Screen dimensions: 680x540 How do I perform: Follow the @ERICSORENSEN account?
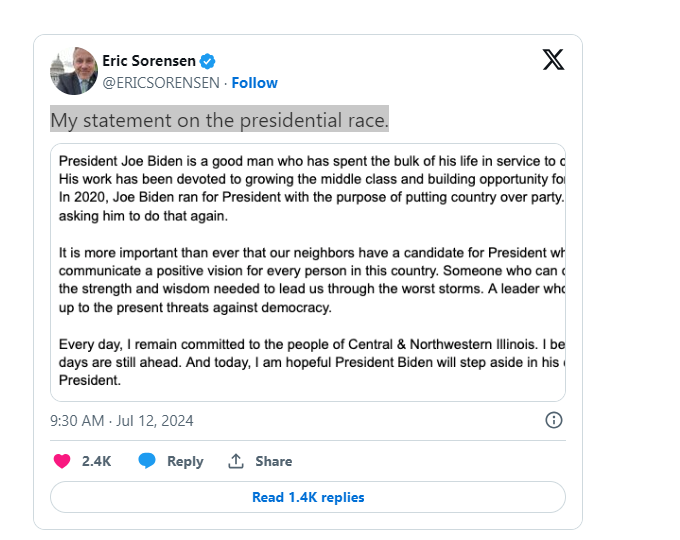(x=255, y=83)
